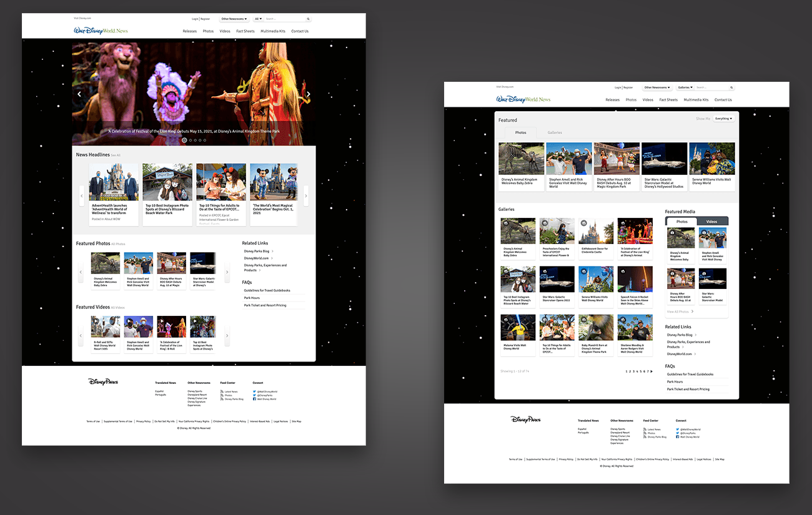Go to previous hero slide on left page
The height and width of the screenshot is (515, 812).
79,94
